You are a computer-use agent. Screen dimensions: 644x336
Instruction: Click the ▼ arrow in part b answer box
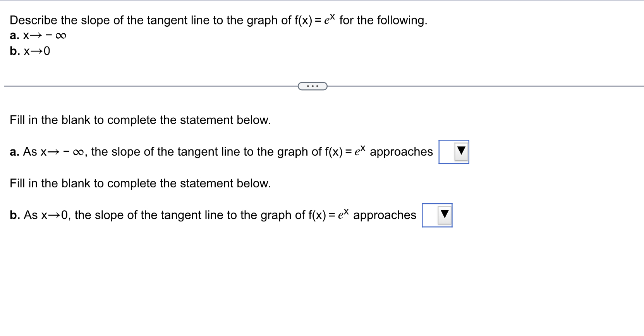[x=444, y=215]
